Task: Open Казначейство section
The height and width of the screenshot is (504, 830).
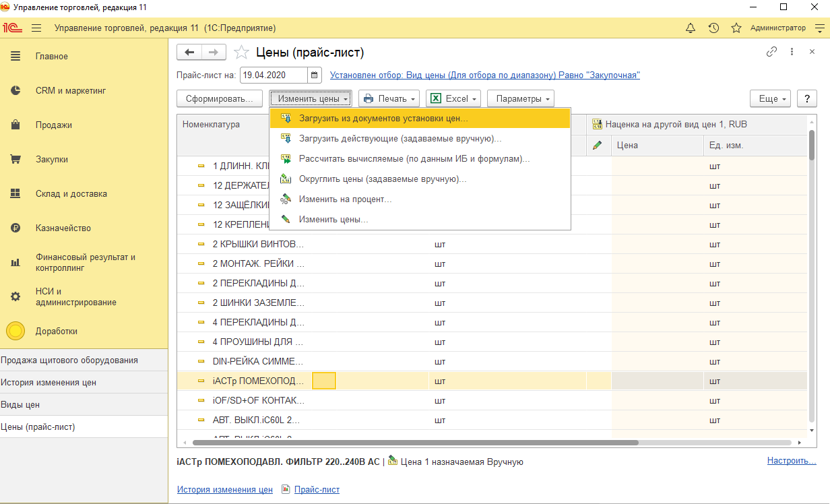Action: tap(84, 228)
